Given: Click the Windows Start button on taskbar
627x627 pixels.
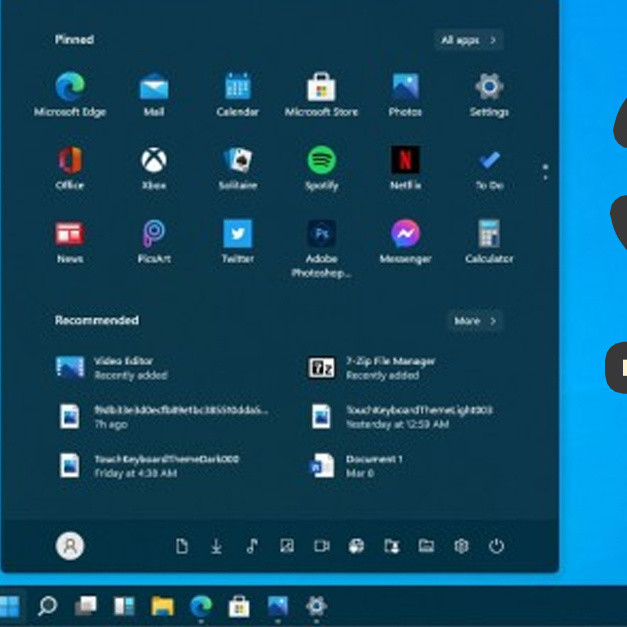Looking at the screenshot, I should tap(10, 606).
